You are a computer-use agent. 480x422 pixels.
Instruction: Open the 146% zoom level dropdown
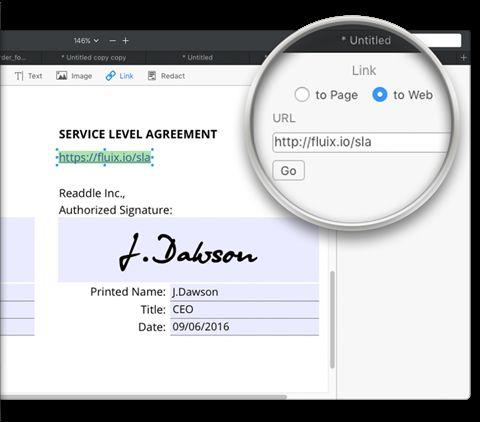pos(86,41)
